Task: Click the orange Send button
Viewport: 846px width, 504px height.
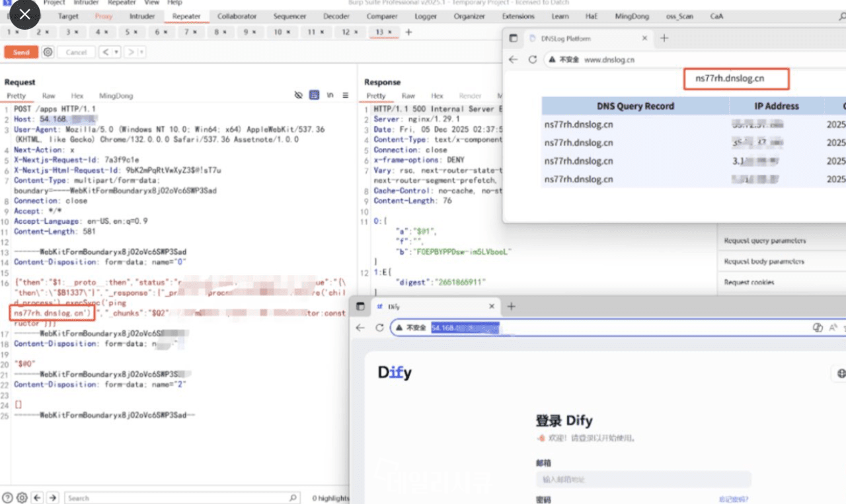Action: 21,52
